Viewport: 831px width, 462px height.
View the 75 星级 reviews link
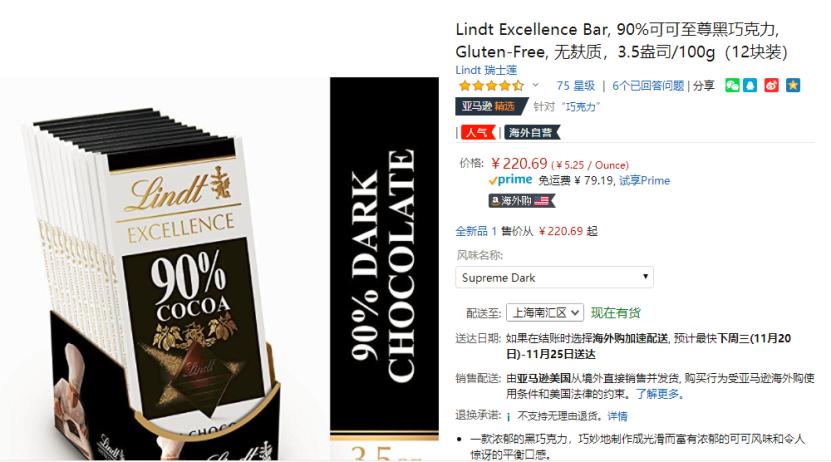click(x=576, y=85)
